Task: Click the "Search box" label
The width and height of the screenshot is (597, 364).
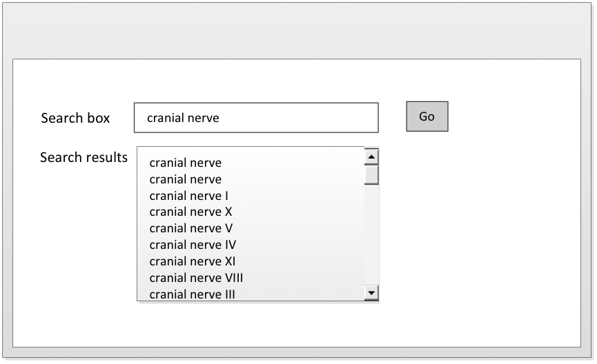Action: [75, 118]
